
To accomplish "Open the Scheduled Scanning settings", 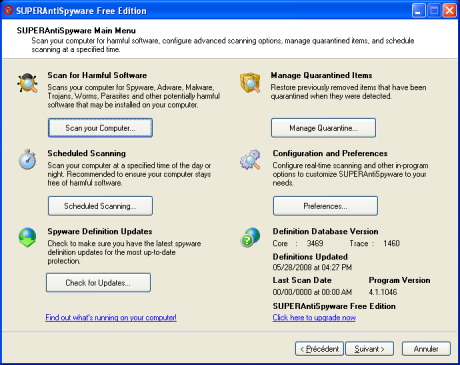I will pos(100,206).
